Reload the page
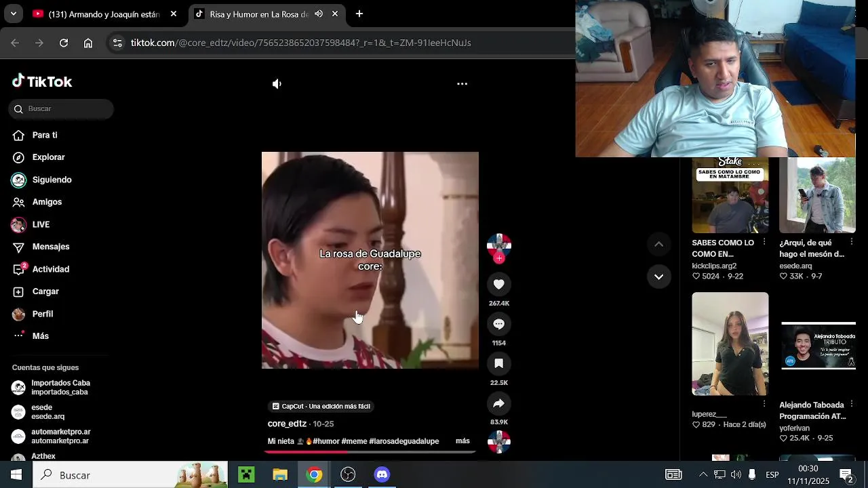The width and height of the screenshot is (868, 488). coord(64,43)
